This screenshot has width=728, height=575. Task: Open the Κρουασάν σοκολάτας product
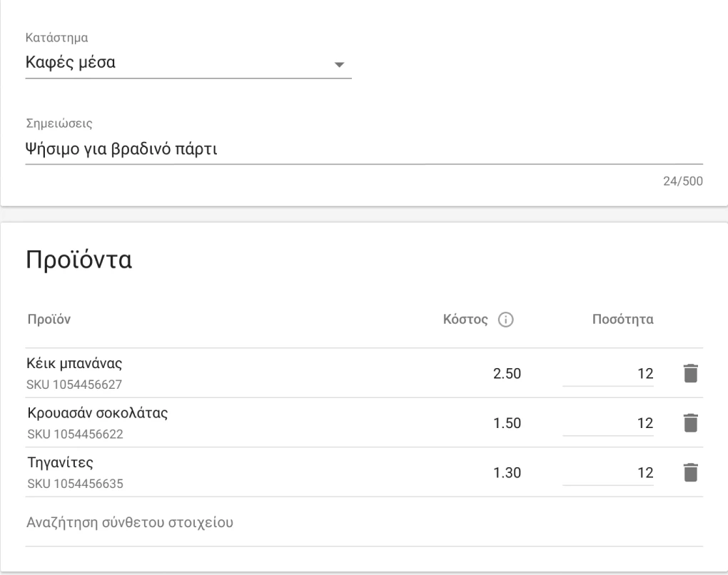coord(97,414)
